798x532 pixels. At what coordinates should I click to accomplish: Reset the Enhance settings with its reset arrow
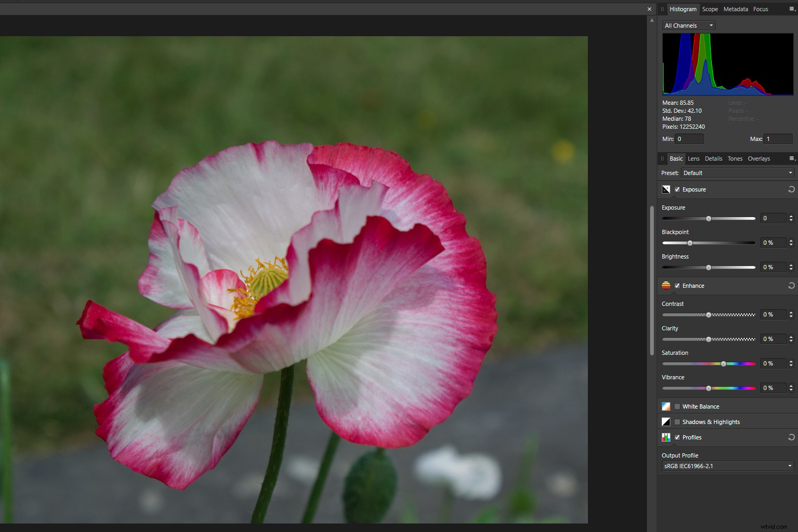tap(791, 286)
